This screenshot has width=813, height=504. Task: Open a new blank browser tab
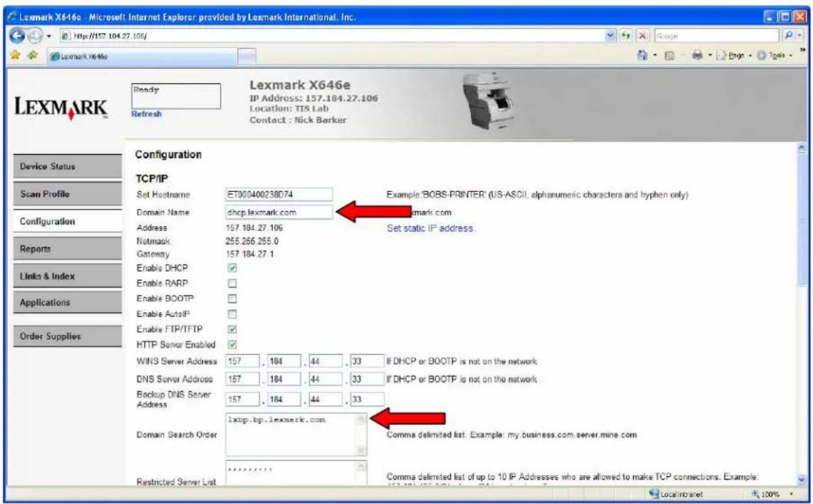(248, 56)
